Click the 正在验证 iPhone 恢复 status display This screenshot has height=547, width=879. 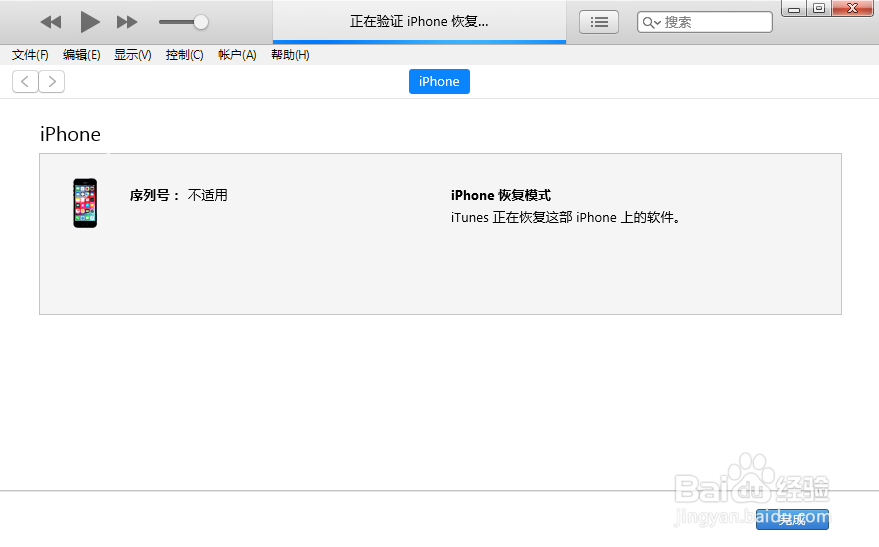tap(419, 21)
